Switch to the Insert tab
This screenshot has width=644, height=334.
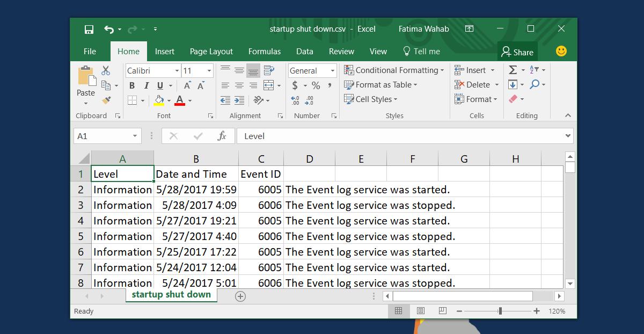[165, 52]
